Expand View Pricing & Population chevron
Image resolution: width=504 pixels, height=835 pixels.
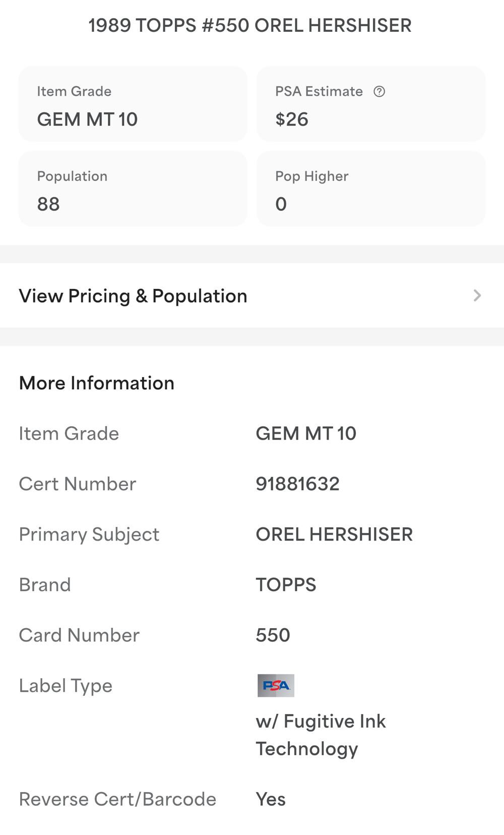point(477,295)
